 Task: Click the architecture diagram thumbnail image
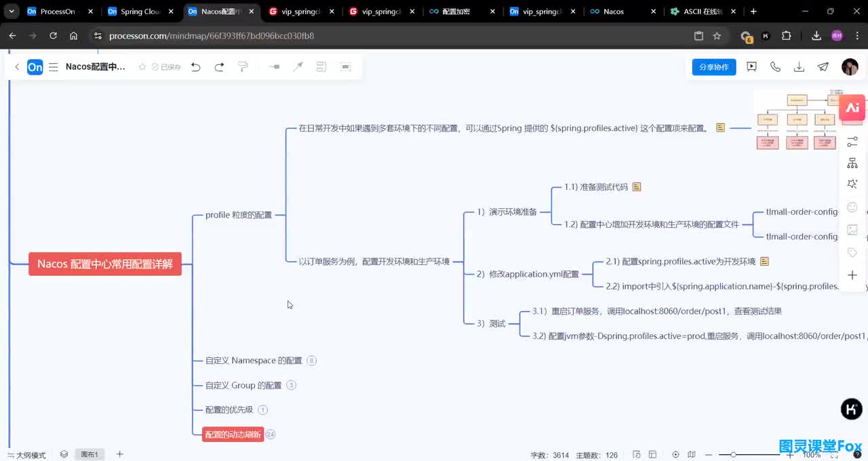pos(797,120)
